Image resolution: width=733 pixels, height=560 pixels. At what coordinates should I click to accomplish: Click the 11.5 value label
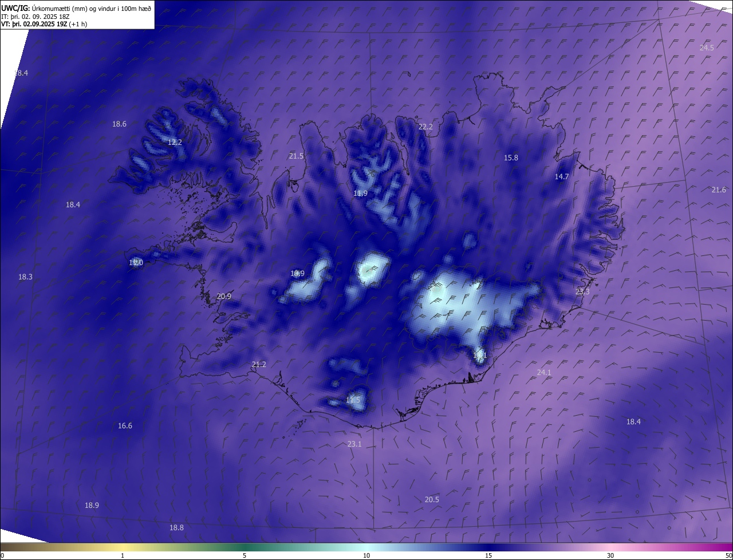[x=353, y=400]
